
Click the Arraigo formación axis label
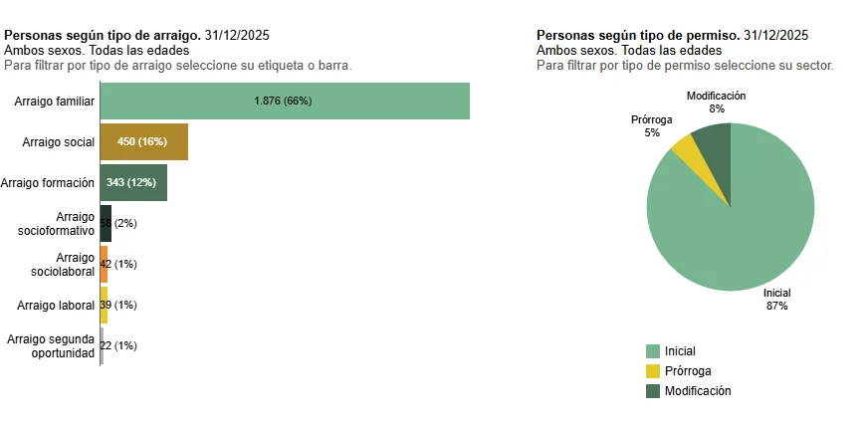point(48,183)
